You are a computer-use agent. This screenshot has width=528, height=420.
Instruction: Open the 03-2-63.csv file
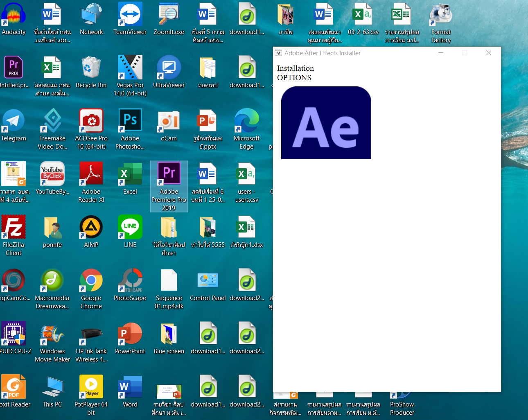pos(363,19)
